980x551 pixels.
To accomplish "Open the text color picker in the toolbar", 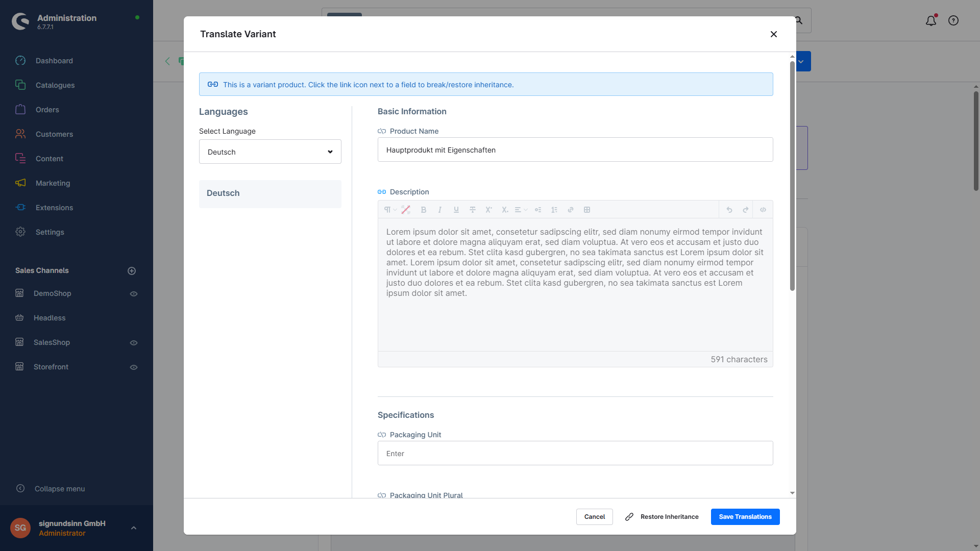I will pos(406,210).
